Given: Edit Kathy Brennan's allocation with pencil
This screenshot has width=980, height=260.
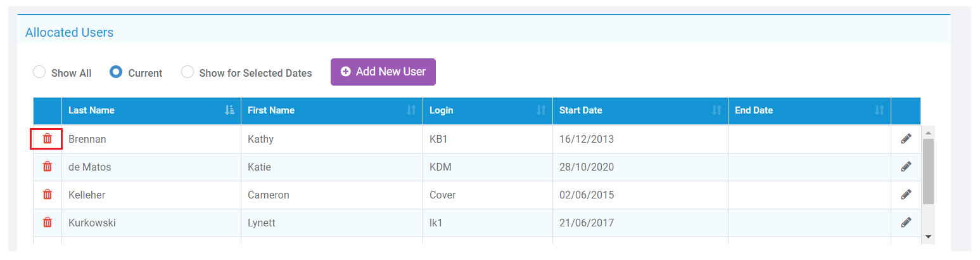Looking at the screenshot, I should pyautogui.click(x=906, y=139).
